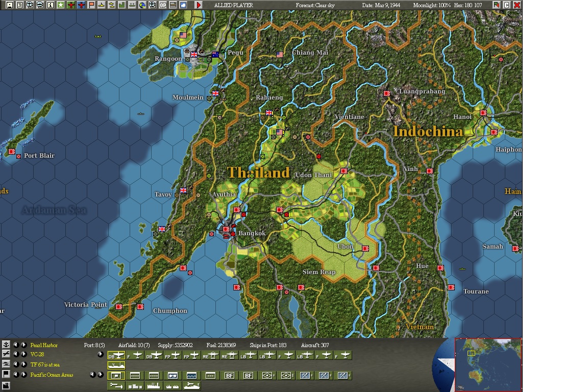Click the VC-28 air unit name
This screenshot has width=588, height=392.
click(x=37, y=354)
